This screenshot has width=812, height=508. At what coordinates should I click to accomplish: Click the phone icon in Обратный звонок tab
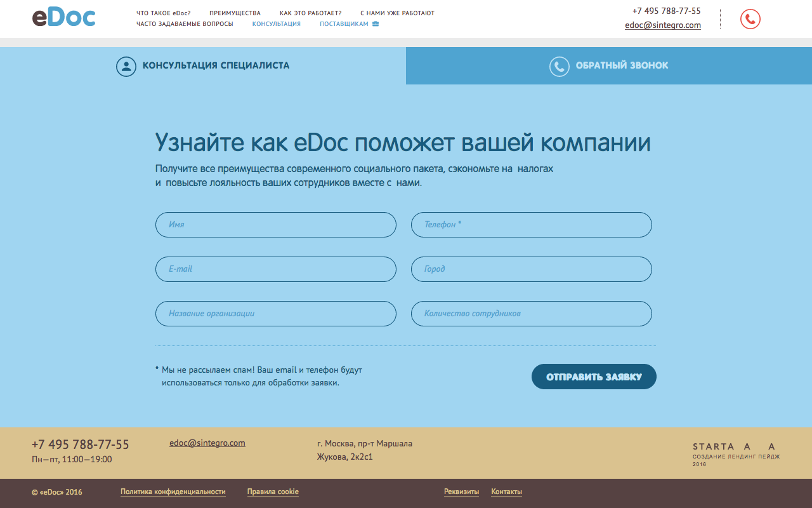pyautogui.click(x=559, y=66)
